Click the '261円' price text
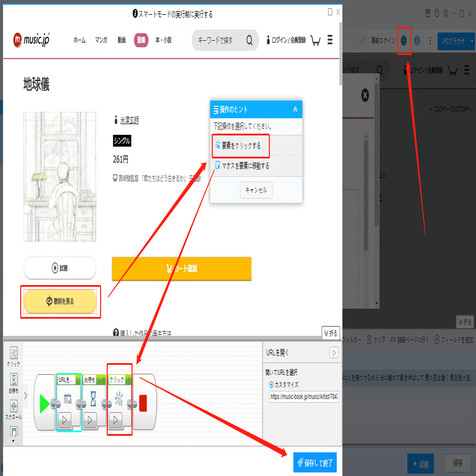Image resolution: width=476 pixels, height=476 pixels. (x=121, y=159)
